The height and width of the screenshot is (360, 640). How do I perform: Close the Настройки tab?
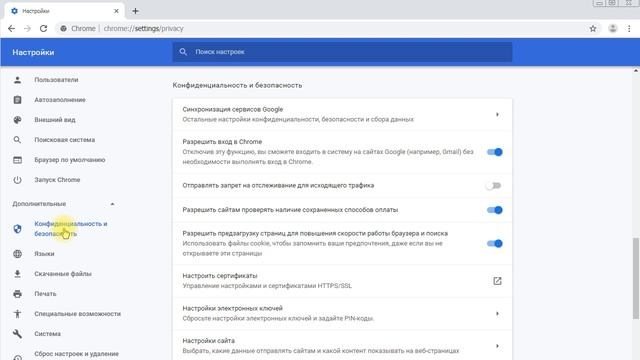pos(116,11)
